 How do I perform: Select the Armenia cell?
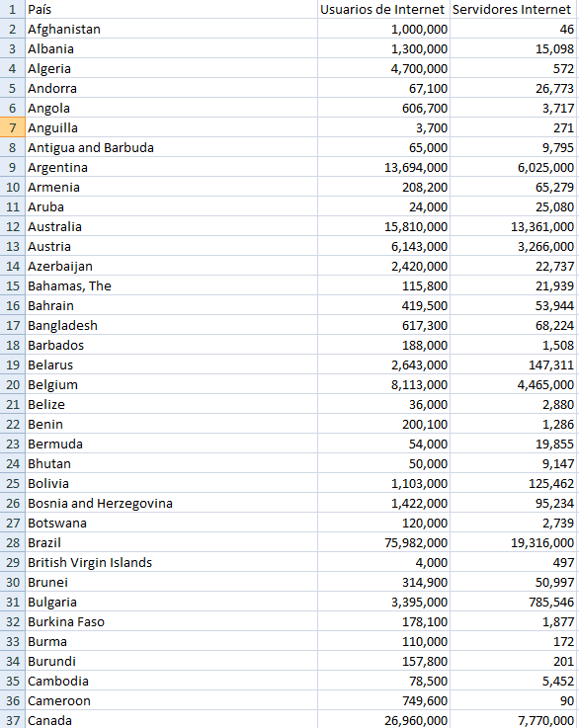(x=171, y=187)
